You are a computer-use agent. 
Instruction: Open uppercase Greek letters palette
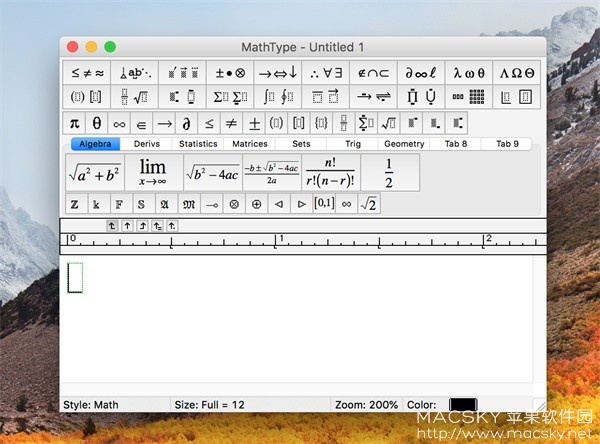point(517,72)
